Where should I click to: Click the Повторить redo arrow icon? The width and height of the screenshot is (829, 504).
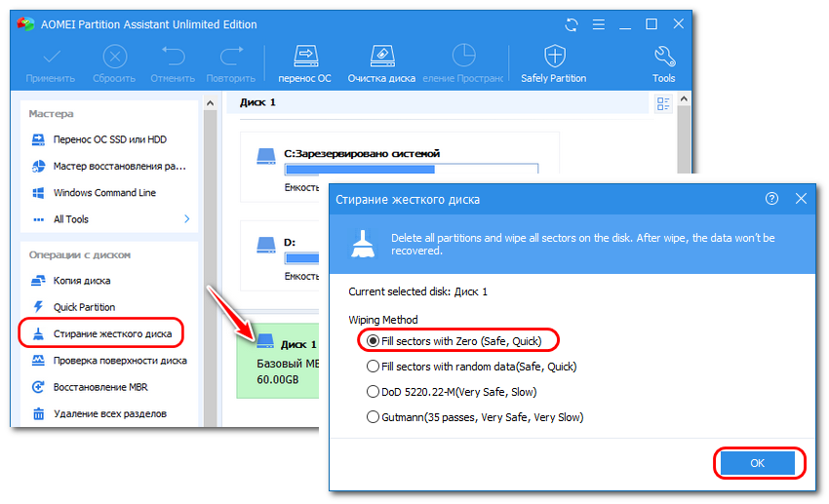coord(231,56)
